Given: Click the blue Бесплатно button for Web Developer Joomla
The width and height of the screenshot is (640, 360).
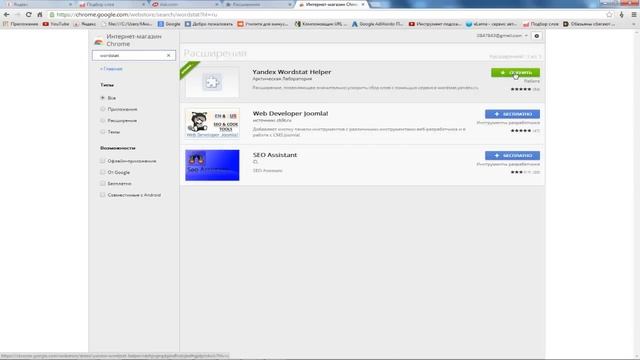Looking at the screenshot, I should [512, 114].
